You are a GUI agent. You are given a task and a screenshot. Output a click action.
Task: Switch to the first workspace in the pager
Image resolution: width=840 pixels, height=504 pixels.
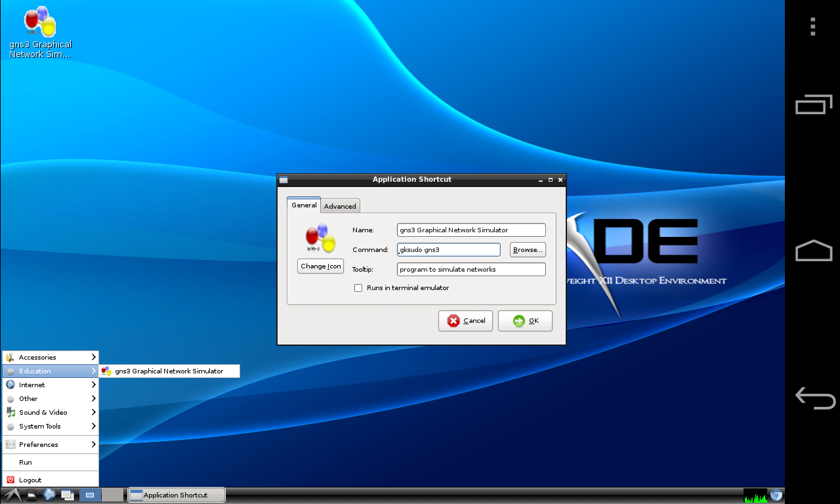(91, 495)
